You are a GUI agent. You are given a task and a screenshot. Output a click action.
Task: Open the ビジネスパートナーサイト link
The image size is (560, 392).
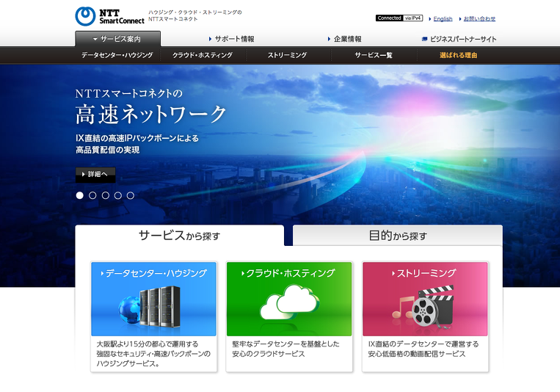[459, 39]
